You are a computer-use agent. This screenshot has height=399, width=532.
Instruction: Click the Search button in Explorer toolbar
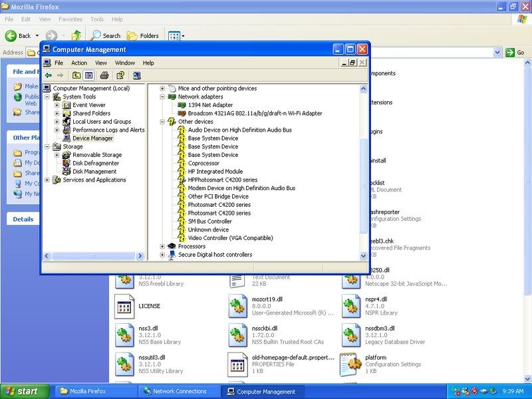(x=106, y=36)
